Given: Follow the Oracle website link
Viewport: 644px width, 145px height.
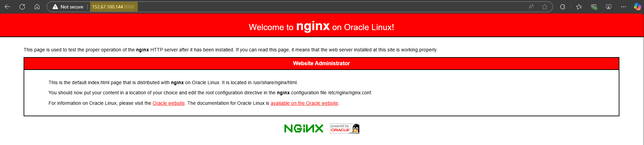Looking at the screenshot, I should pyautogui.click(x=168, y=103).
